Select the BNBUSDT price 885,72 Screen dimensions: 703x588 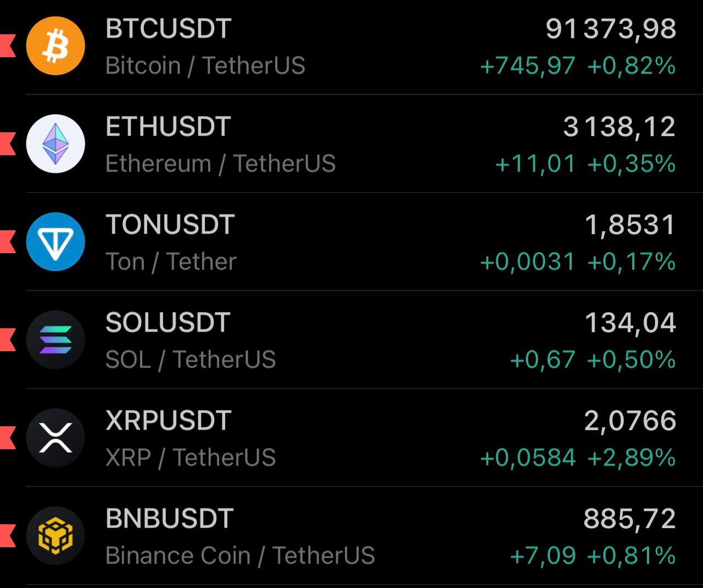coord(629,519)
